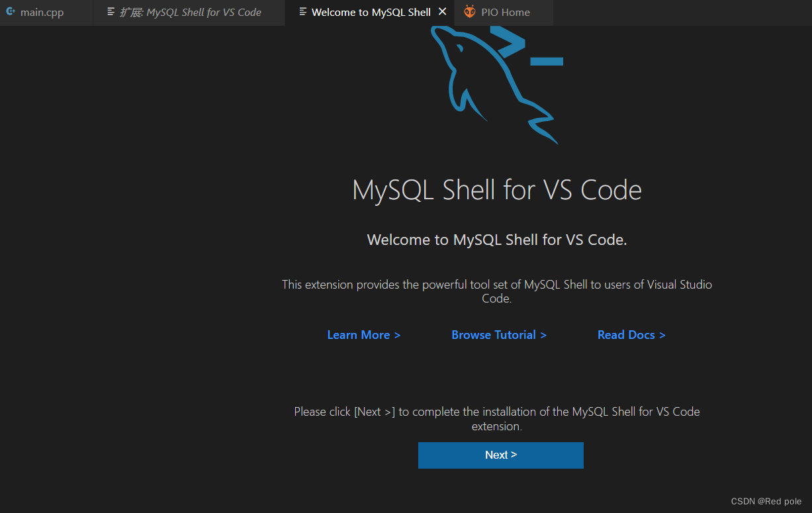
Task: Switch to the PIO Home tab
Action: tap(504, 11)
